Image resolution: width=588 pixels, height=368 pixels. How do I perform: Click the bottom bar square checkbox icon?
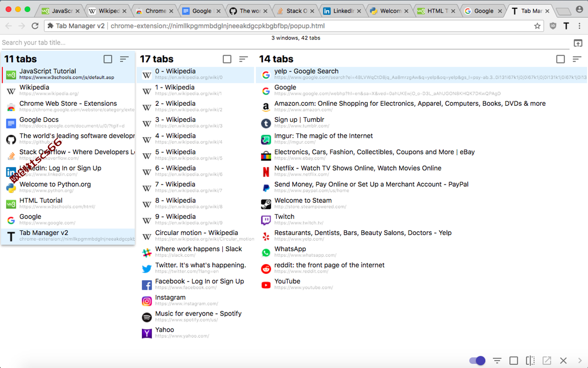pos(514,361)
